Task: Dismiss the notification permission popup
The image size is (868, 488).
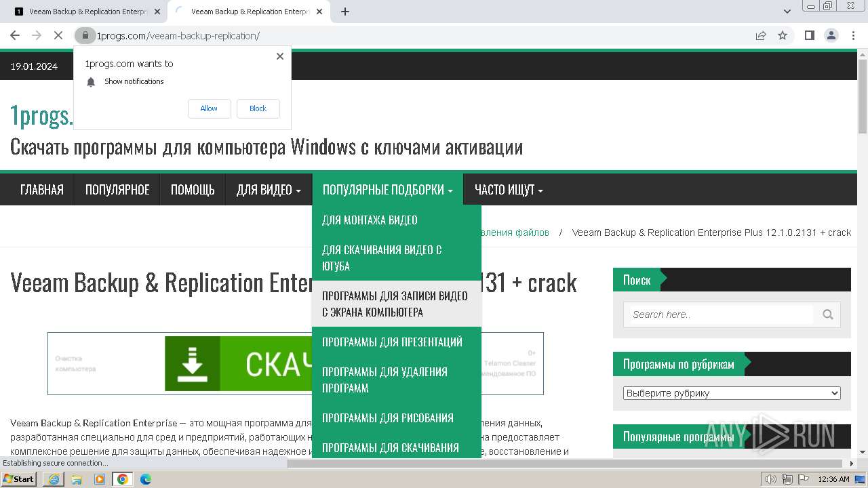Action: pos(280,56)
